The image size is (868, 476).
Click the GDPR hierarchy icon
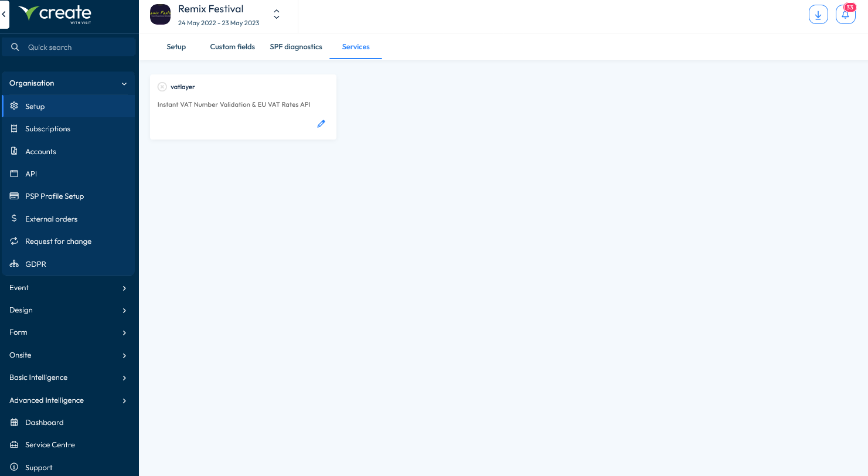(15, 264)
